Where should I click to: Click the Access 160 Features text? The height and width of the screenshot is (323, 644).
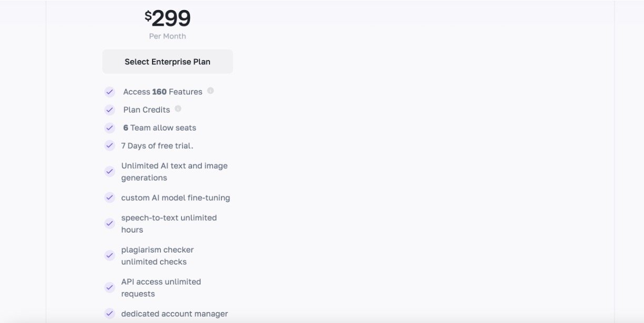coord(163,92)
